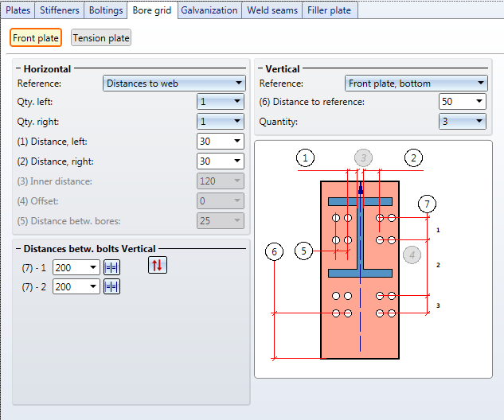The width and height of the screenshot is (504, 420).
Task: Toggle the Tension plate option
Action: point(101,38)
